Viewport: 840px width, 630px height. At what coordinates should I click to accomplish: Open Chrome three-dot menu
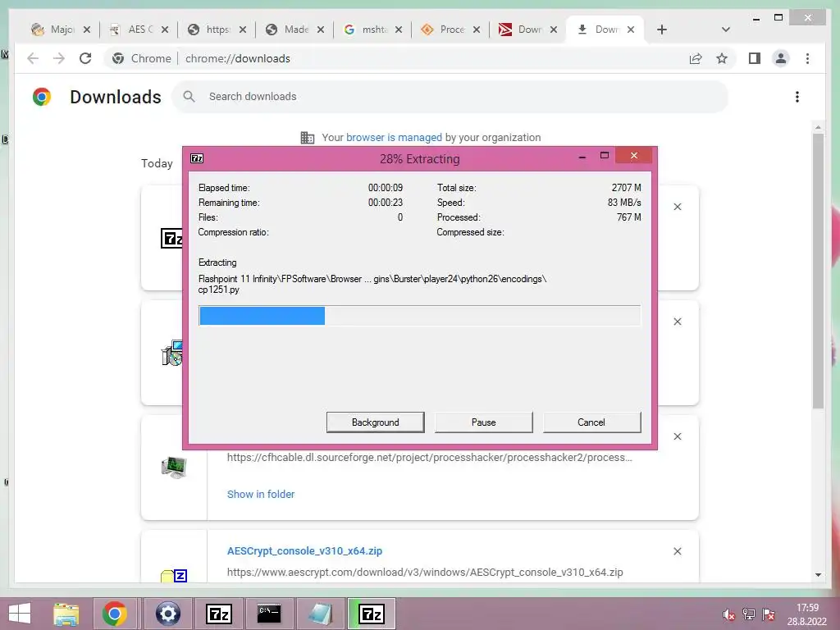point(807,58)
